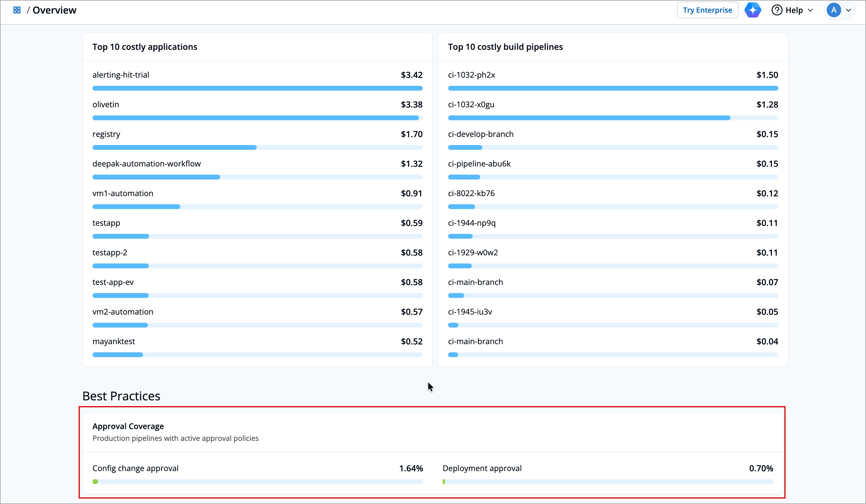This screenshot has width=866, height=504.
Task: Expand the profile menu chevron
Action: pos(848,10)
